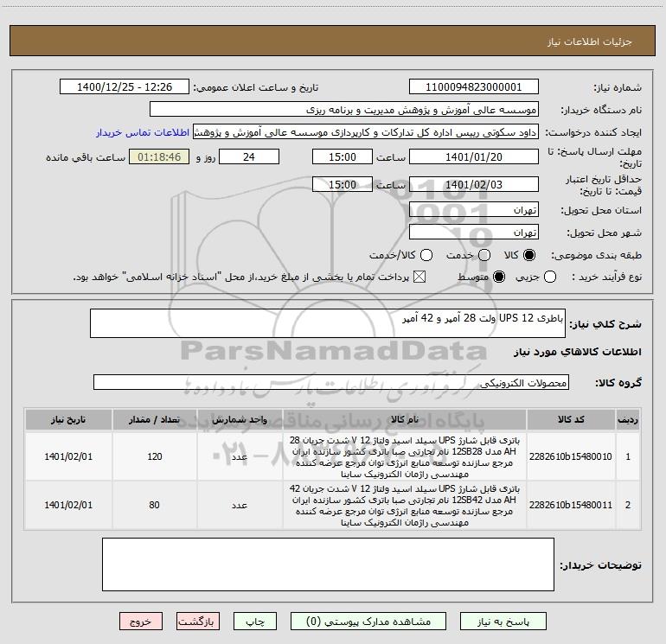Click the 12SB42 battery item description
666x644 pixels.
click(x=405, y=505)
